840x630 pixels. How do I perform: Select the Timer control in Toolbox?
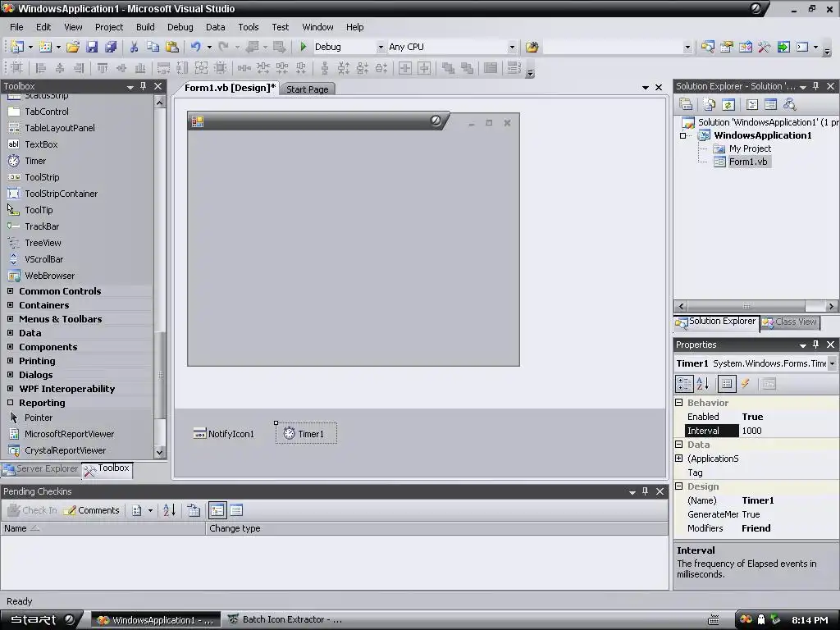click(35, 161)
